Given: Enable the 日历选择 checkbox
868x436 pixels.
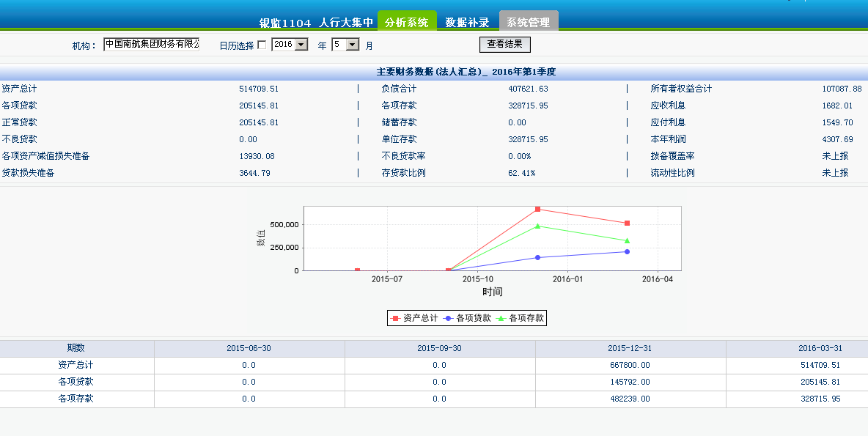Looking at the screenshot, I should [x=262, y=45].
